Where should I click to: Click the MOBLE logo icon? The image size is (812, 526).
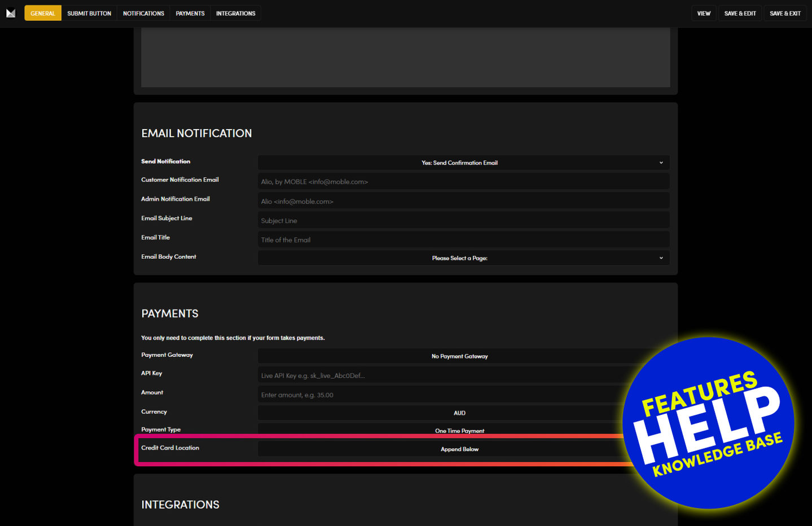coord(11,13)
